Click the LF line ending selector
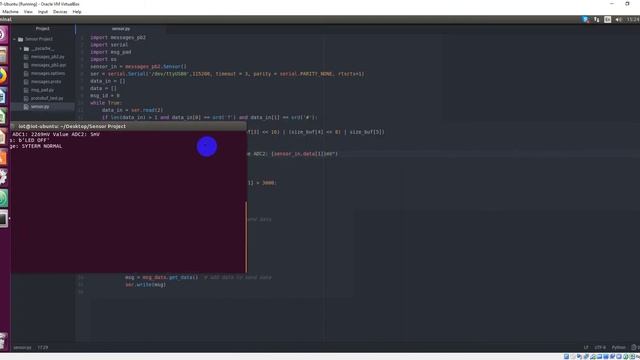 tap(586, 347)
